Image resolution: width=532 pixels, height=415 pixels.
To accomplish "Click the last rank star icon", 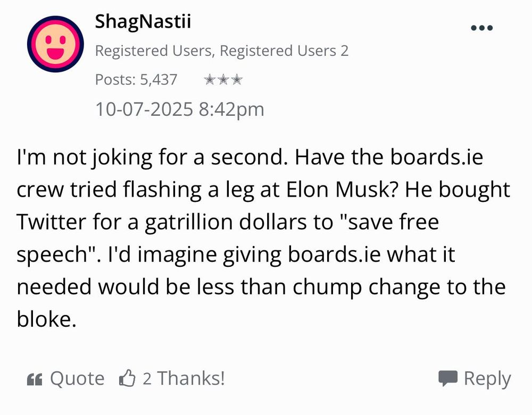I will coord(237,80).
